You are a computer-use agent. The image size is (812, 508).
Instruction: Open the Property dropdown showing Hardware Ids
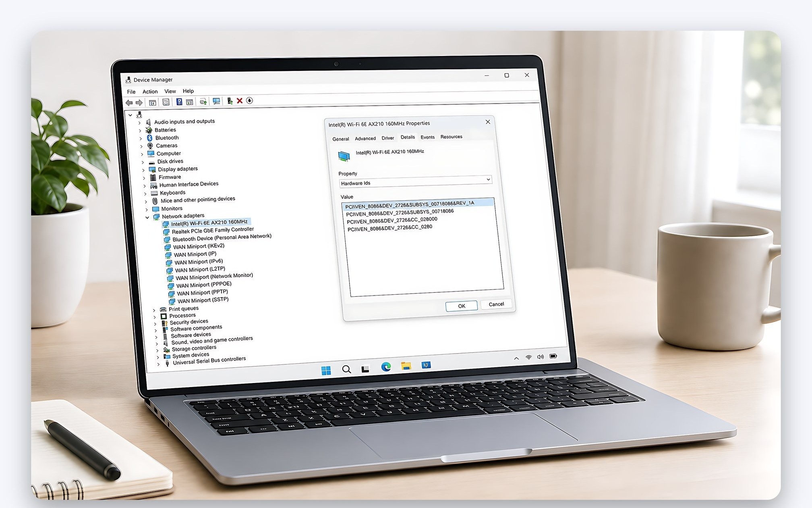coord(416,181)
